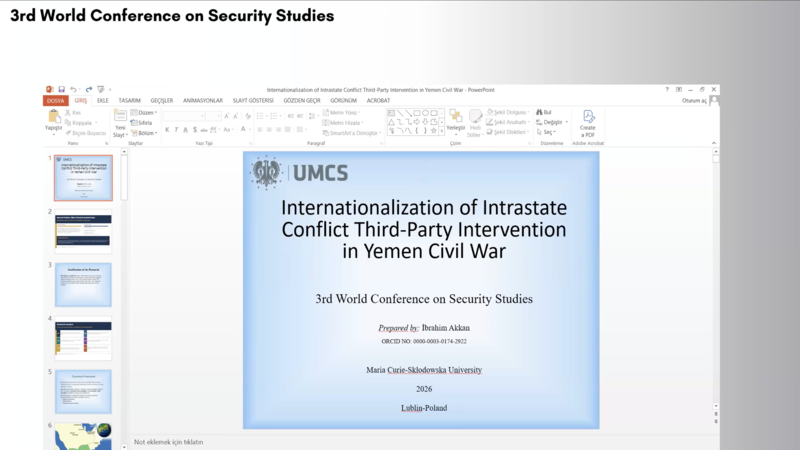This screenshot has width=800, height=450.
Task: Click the ribbon display options icon
Action: click(x=679, y=89)
